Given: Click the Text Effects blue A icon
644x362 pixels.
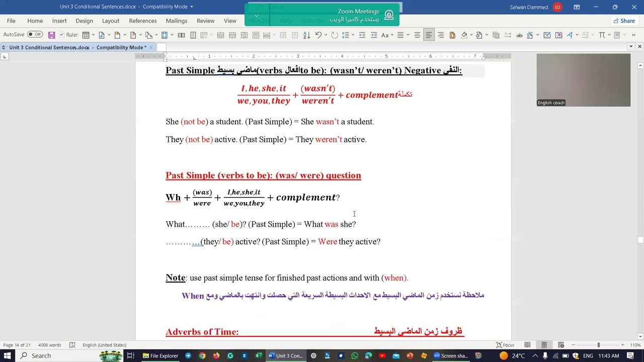Looking at the screenshot, I should click(x=570, y=35).
